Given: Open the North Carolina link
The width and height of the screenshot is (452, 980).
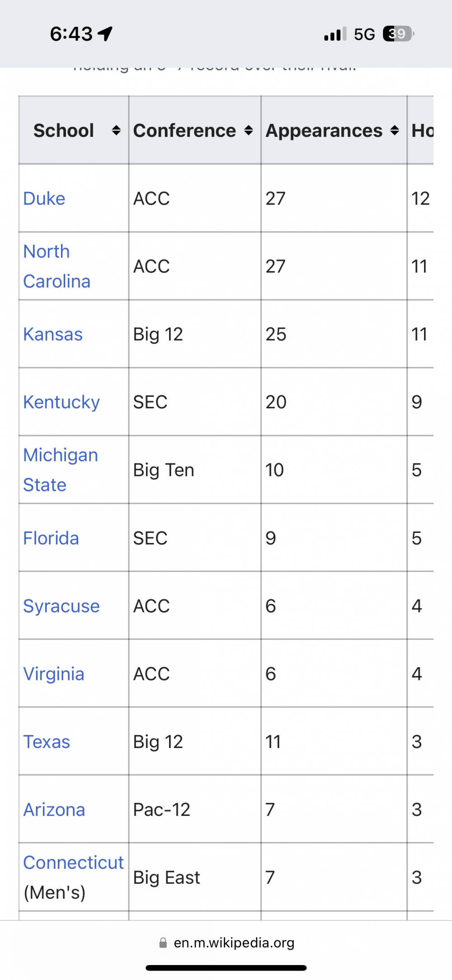Looking at the screenshot, I should (x=56, y=266).
